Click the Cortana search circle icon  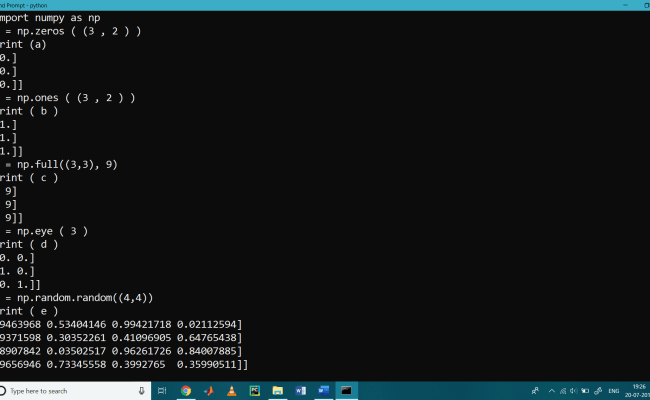point(3,391)
